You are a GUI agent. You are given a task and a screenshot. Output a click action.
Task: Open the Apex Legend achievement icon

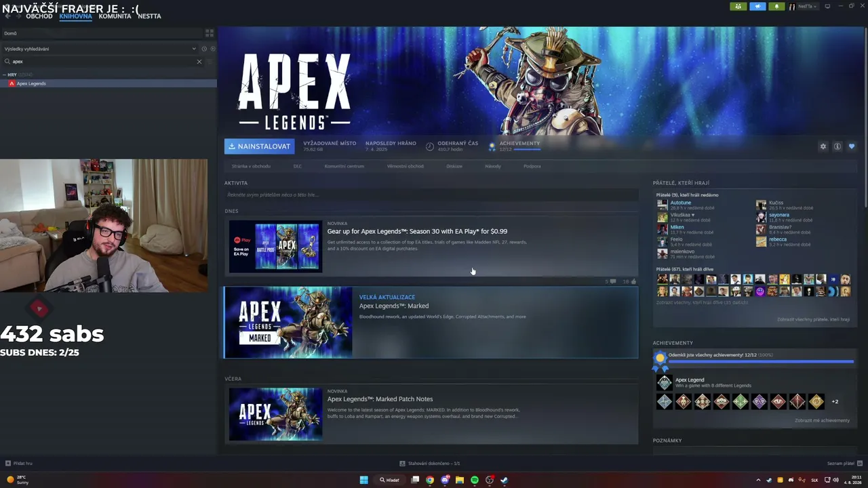pos(665,383)
